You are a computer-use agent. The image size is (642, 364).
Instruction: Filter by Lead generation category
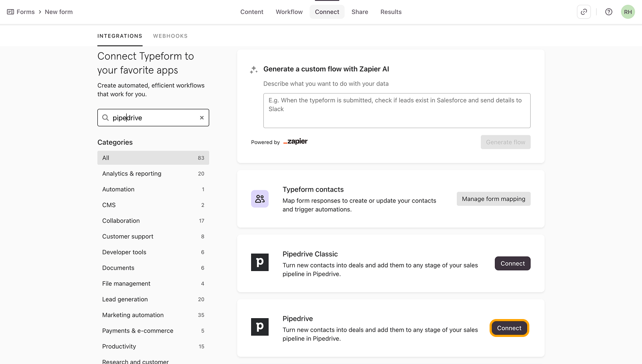coord(153,299)
